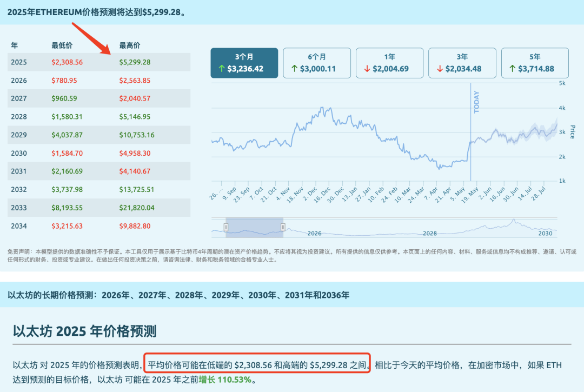Click 2029 low price $4,037.87
The image size is (584, 392).
click(x=67, y=135)
